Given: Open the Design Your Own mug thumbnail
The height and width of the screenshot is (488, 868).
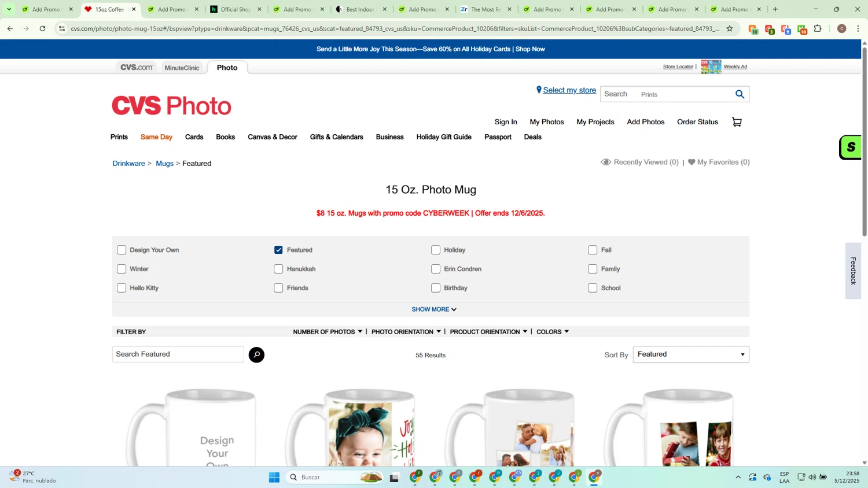Looking at the screenshot, I should pyautogui.click(x=192, y=427).
